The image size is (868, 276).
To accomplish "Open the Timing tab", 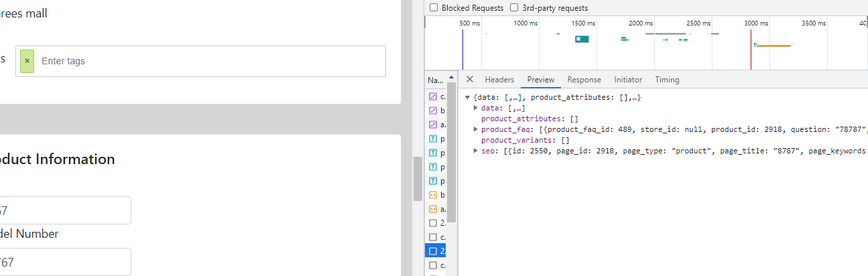I will point(667,80).
